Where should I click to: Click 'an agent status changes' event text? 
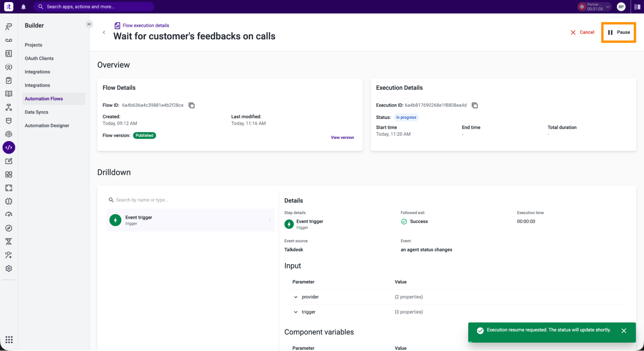point(426,250)
